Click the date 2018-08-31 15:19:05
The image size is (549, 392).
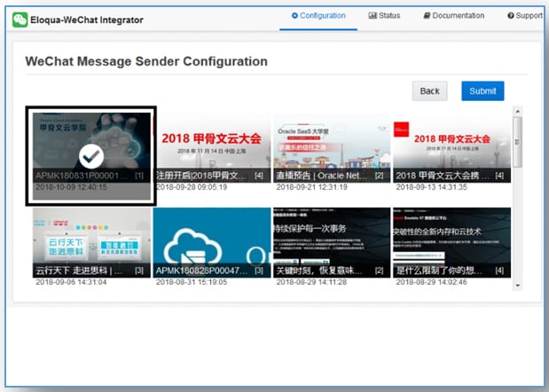(192, 282)
